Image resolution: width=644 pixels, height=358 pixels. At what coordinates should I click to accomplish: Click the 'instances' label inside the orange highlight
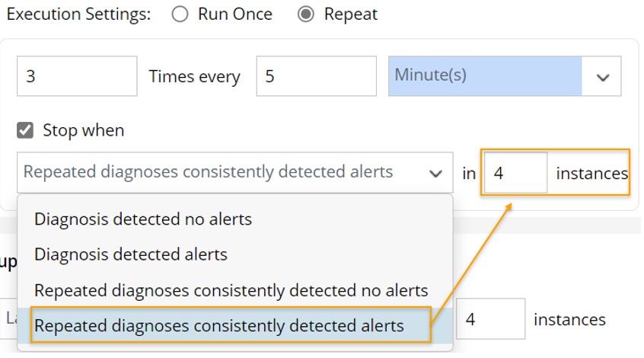[591, 174]
